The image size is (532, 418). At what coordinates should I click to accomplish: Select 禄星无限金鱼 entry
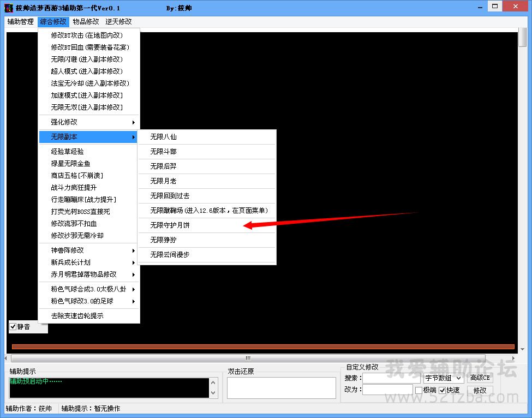[89, 164]
